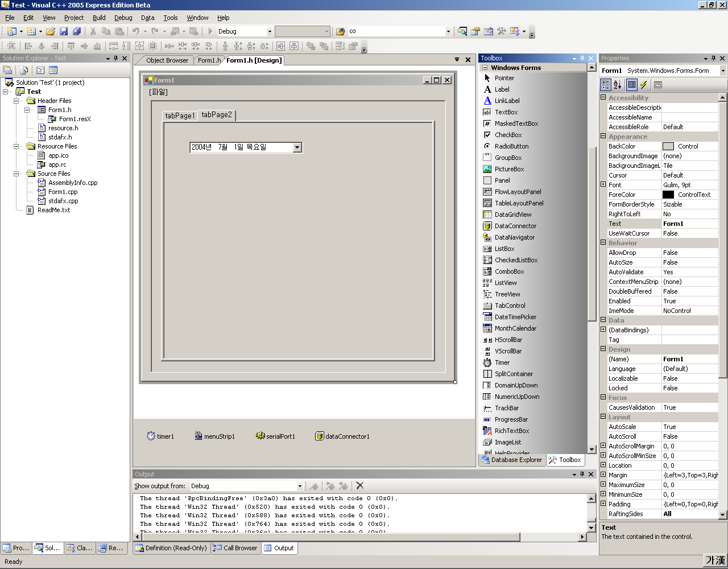Click the BackColor Control color swatch
This screenshot has width=728, height=569.
tap(668, 146)
